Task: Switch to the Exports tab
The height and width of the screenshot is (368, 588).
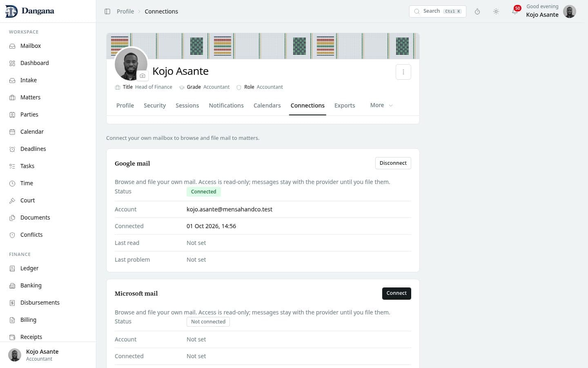Action: [345, 105]
